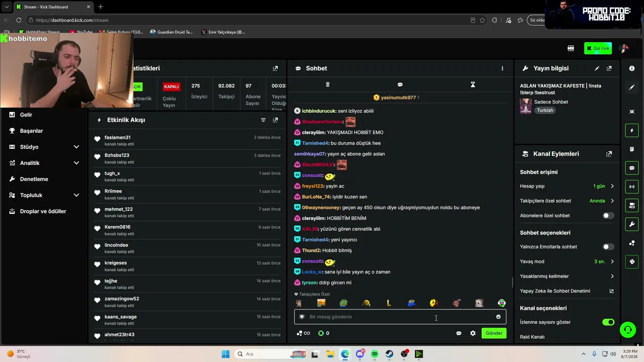The width and height of the screenshot is (644, 362).
Task: Edit stream info with the pencil icon
Action: point(597,68)
